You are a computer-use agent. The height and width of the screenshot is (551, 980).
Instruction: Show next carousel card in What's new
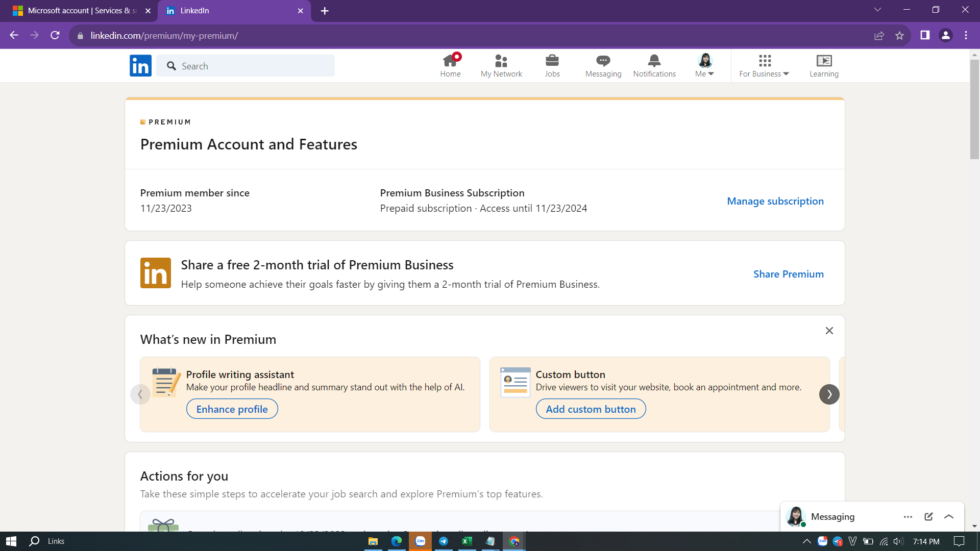click(829, 394)
